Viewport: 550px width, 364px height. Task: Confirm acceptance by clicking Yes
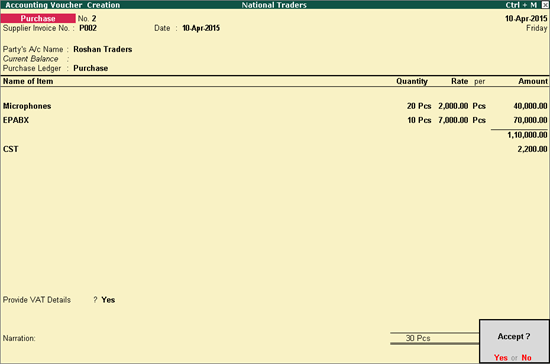pos(501,357)
